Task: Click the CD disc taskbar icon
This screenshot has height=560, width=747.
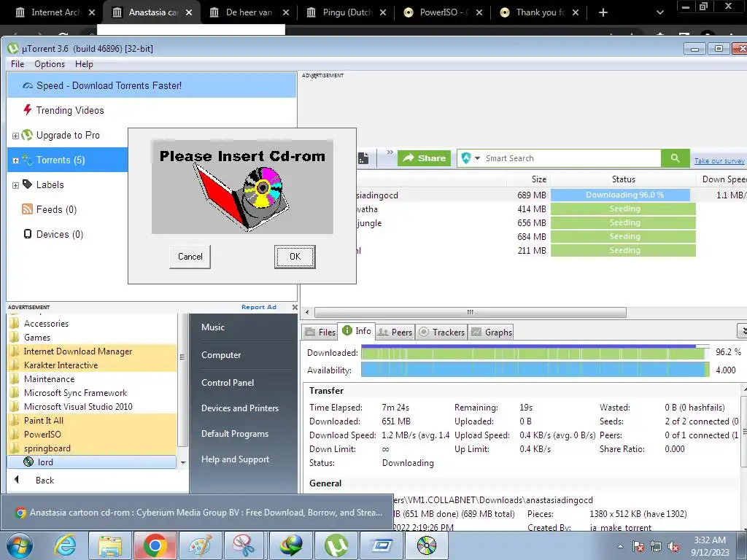Action: (426, 545)
